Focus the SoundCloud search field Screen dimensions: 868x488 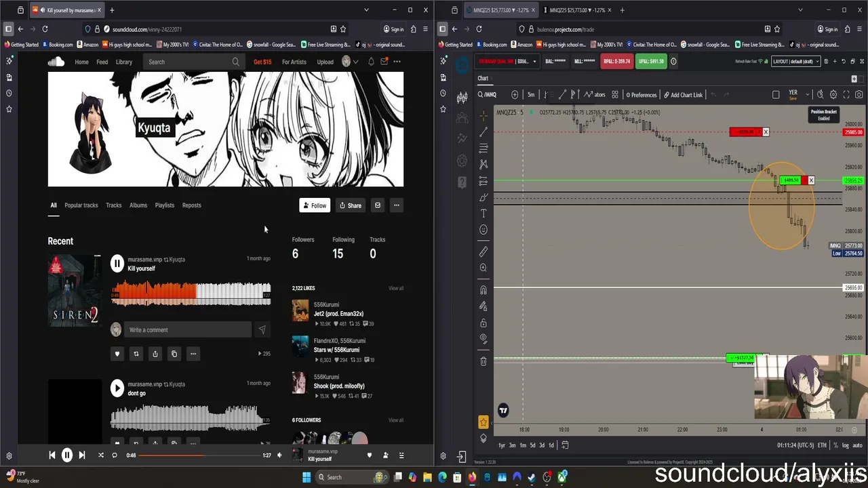coord(193,62)
